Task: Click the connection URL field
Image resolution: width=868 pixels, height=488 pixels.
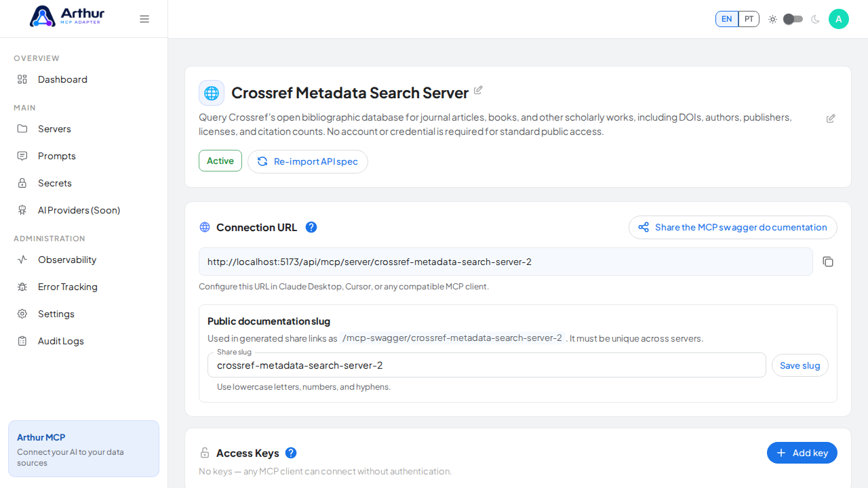Action: [506, 262]
